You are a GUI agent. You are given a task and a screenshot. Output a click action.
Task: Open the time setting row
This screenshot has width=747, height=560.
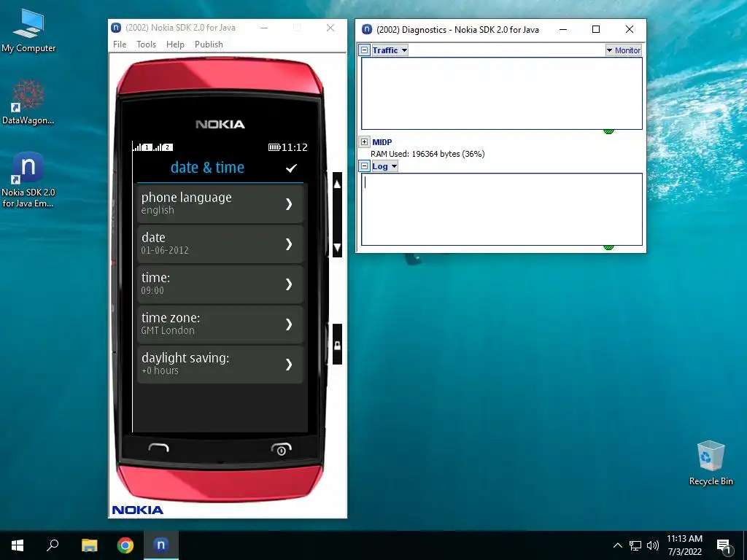click(220, 284)
